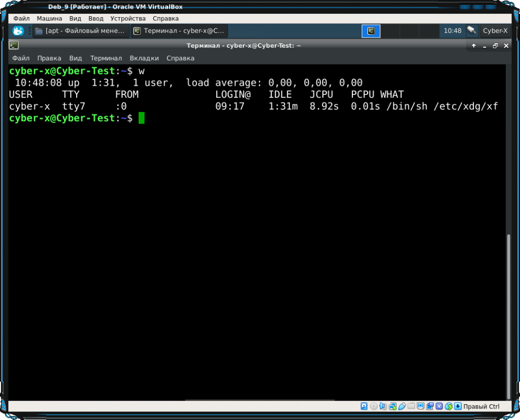This screenshot has height=420, width=520.
Task: Click the 'load average' text
Action: pyautogui.click(x=224, y=83)
